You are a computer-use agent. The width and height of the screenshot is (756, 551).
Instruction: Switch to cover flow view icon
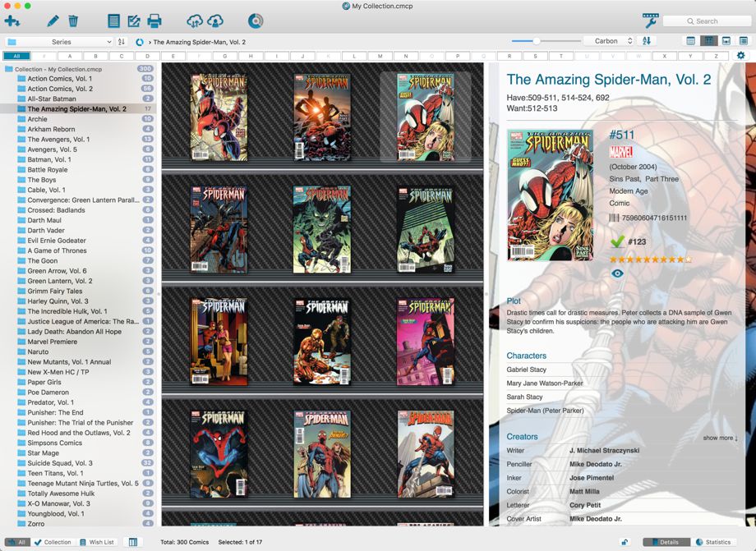pyautogui.click(x=726, y=41)
